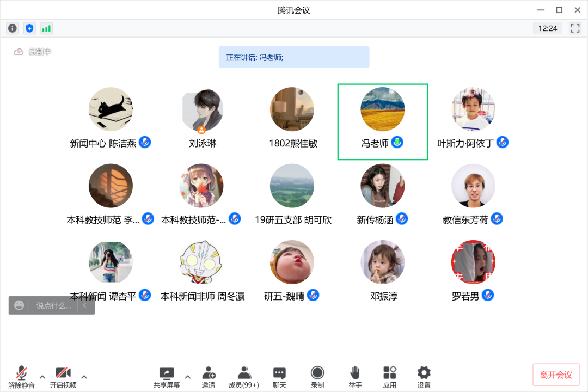Select 冯老师's landscape avatar thumbnail
Screen dimensions: 588x392
(383, 109)
